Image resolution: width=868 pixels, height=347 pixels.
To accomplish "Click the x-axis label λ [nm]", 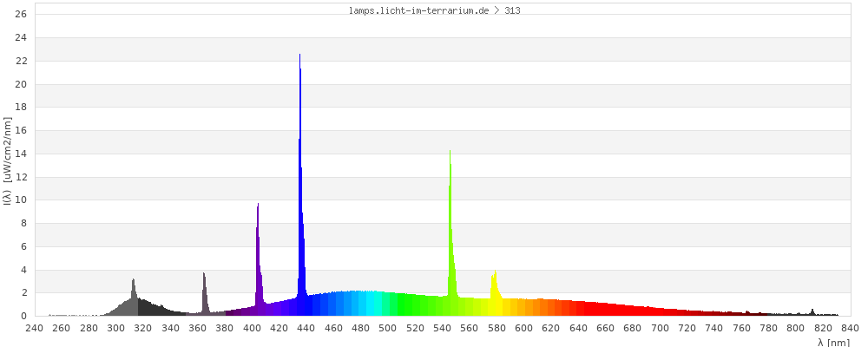I will (x=833, y=343).
